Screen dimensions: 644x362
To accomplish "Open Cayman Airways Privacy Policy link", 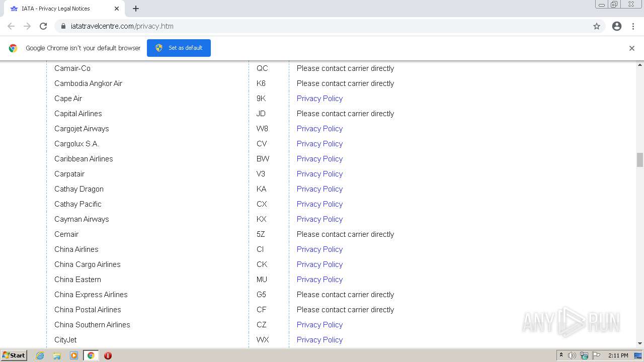I will coord(319,219).
